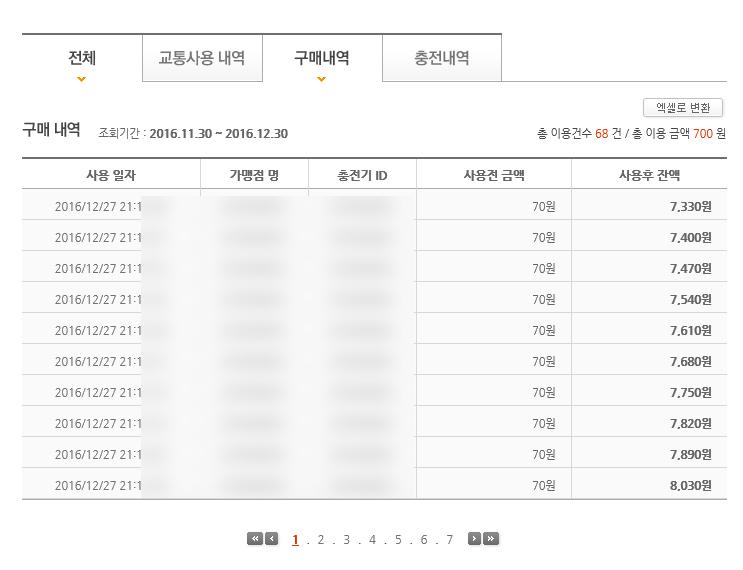743x570 pixels.
Task: Open the 충전내역 tab
Action: click(442, 58)
